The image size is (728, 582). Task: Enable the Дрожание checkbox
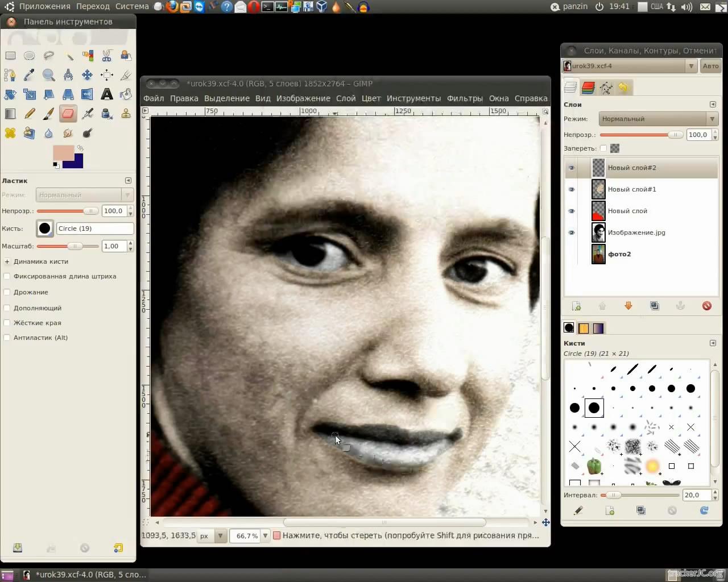[x=7, y=292]
